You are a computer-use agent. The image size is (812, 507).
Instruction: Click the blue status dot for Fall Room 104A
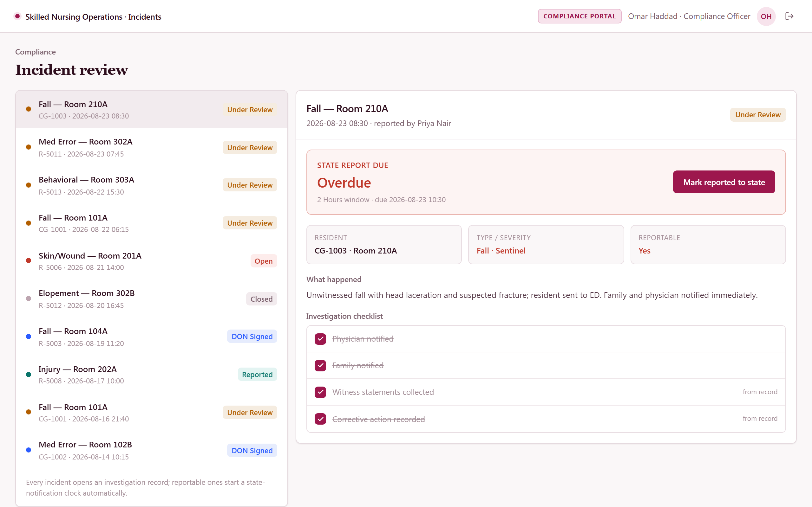pos(29,336)
